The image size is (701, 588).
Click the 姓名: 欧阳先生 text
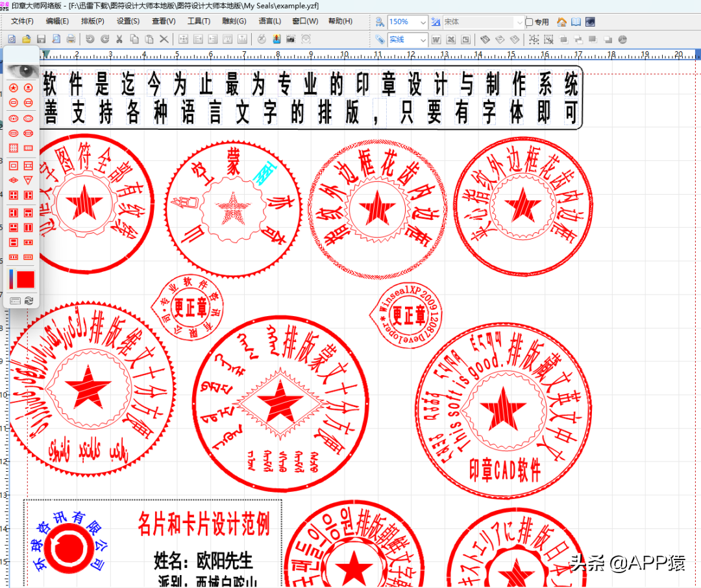pyautogui.click(x=203, y=560)
